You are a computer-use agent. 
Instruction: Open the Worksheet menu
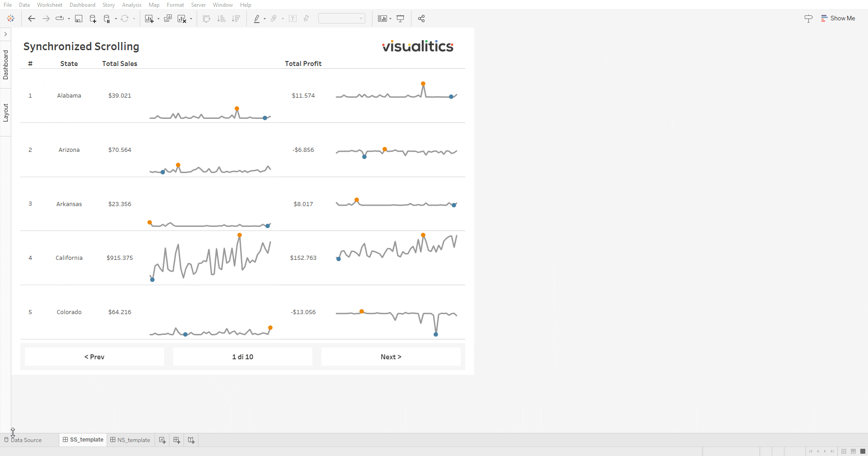(50, 5)
